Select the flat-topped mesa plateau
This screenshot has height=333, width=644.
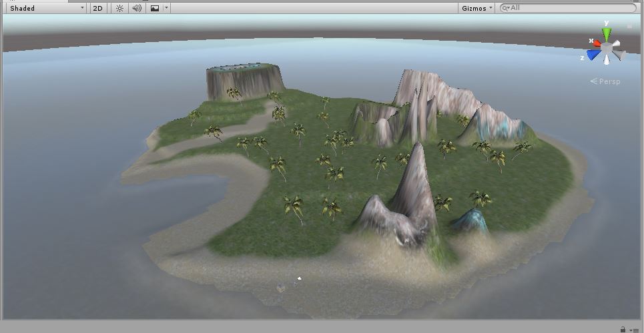coord(245,81)
